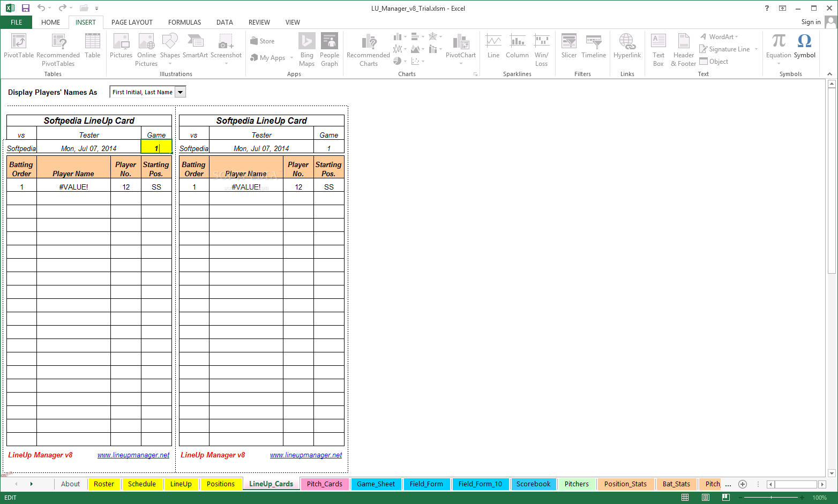Open the Bat_Stats sheet tab
This screenshot has width=838, height=504.
(x=676, y=484)
